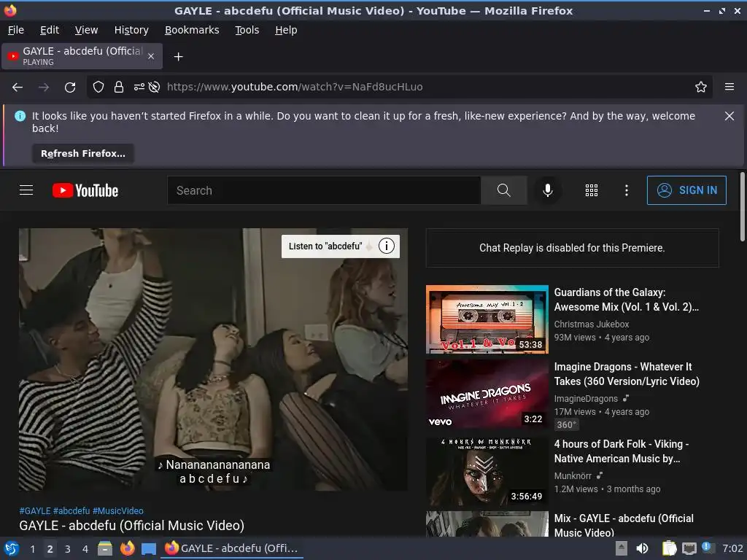Open the Mix - GAYLE - abcdefu thumbnail
747x560 pixels.
coord(487,524)
